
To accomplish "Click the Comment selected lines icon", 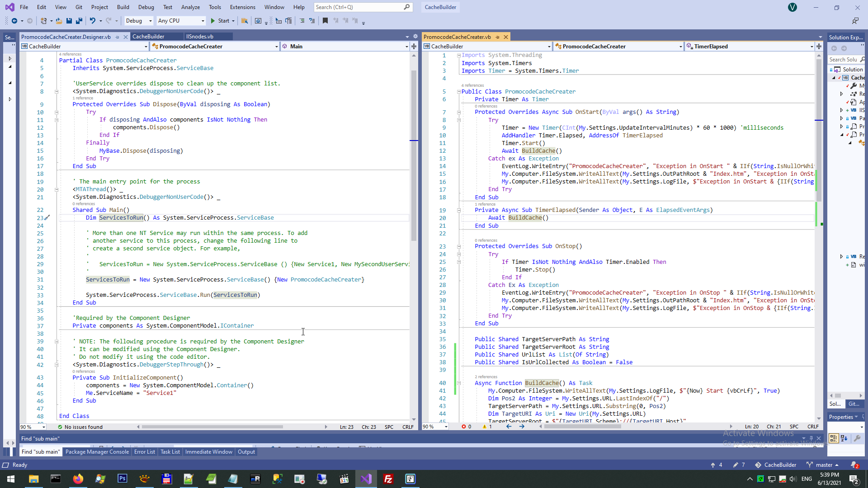I will tap(302, 21).
